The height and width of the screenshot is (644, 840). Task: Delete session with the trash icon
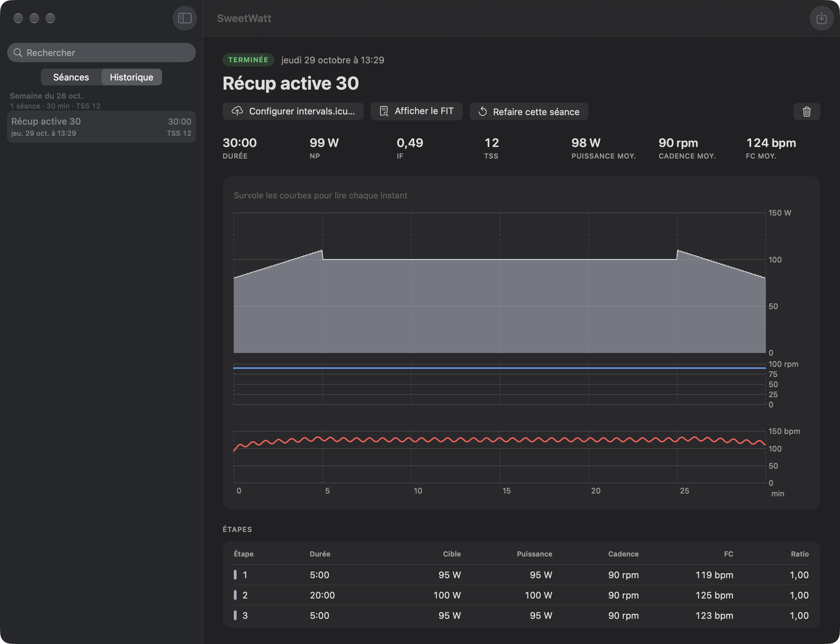pyautogui.click(x=807, y=112)
